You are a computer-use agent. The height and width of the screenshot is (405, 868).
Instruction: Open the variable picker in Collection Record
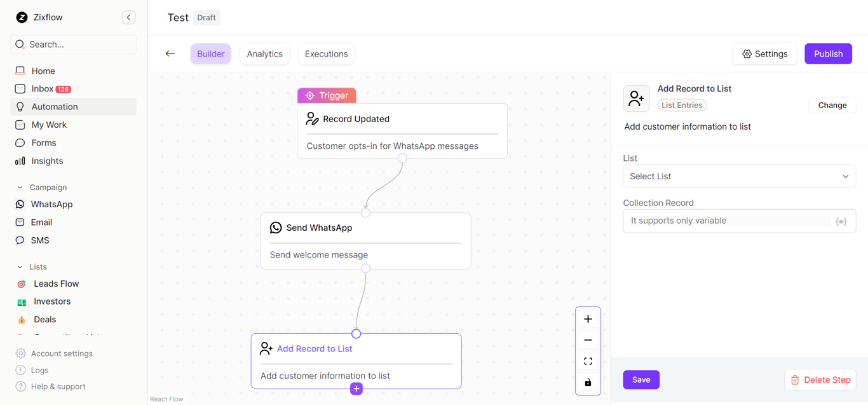pos(841,221)
